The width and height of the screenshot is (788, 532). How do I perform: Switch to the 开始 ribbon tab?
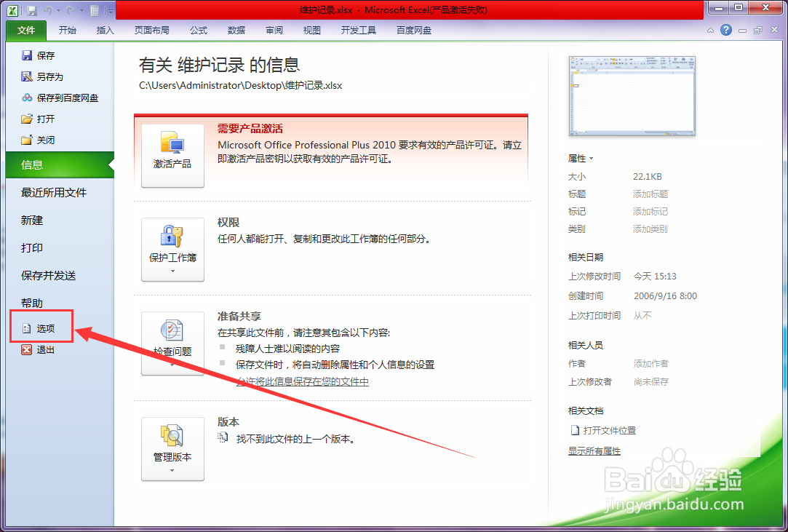(x=68, y=30)
